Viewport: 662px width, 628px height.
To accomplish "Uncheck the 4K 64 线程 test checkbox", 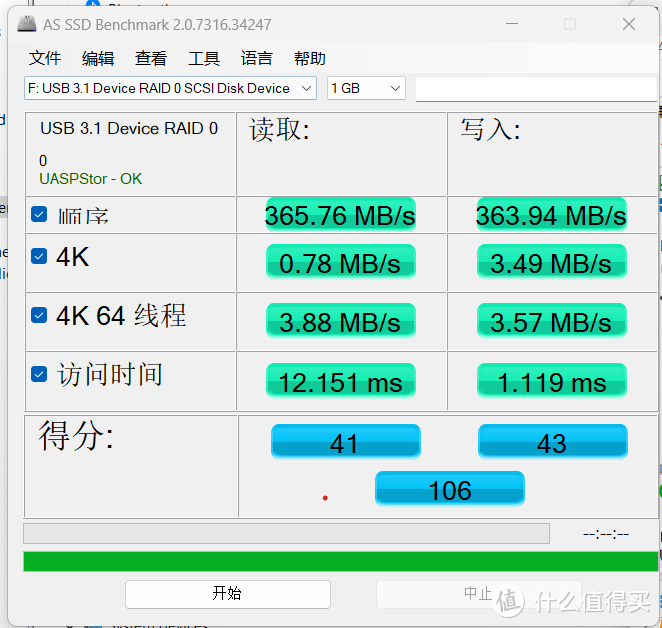I will pyautogui.click(x=39, y=315).
